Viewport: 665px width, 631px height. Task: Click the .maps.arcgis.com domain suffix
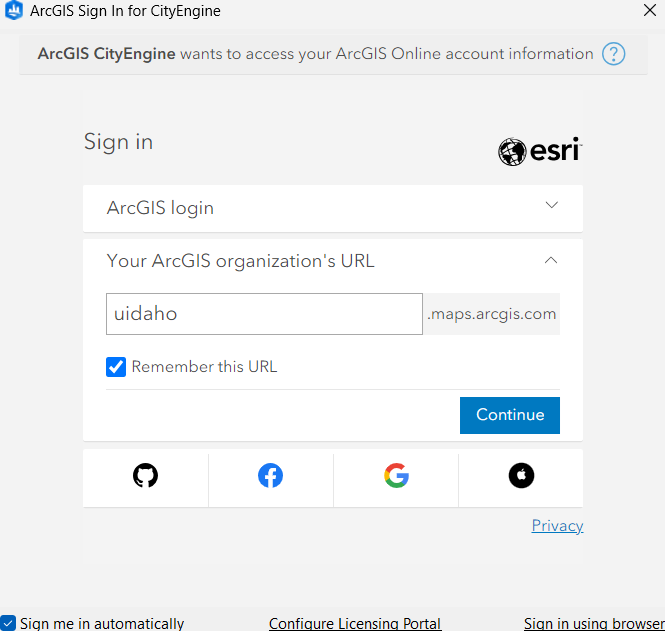pyautogui.click(x=492, y=314)
